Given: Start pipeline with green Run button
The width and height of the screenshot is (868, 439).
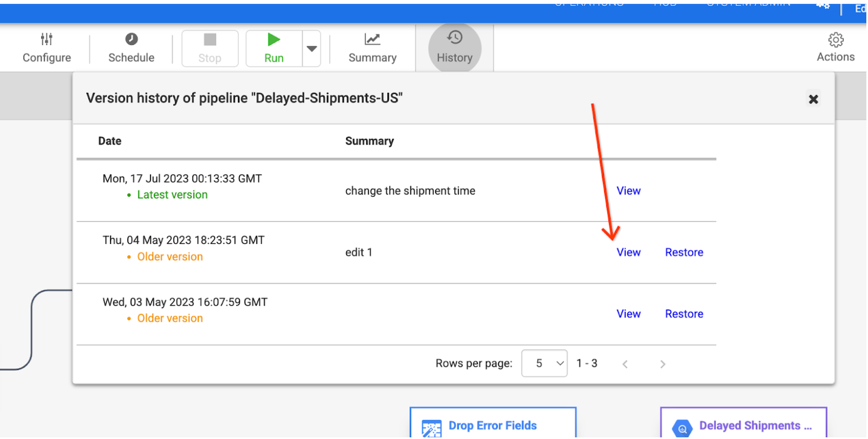Looking at the screenshot, I should click(x=274, y=48).
